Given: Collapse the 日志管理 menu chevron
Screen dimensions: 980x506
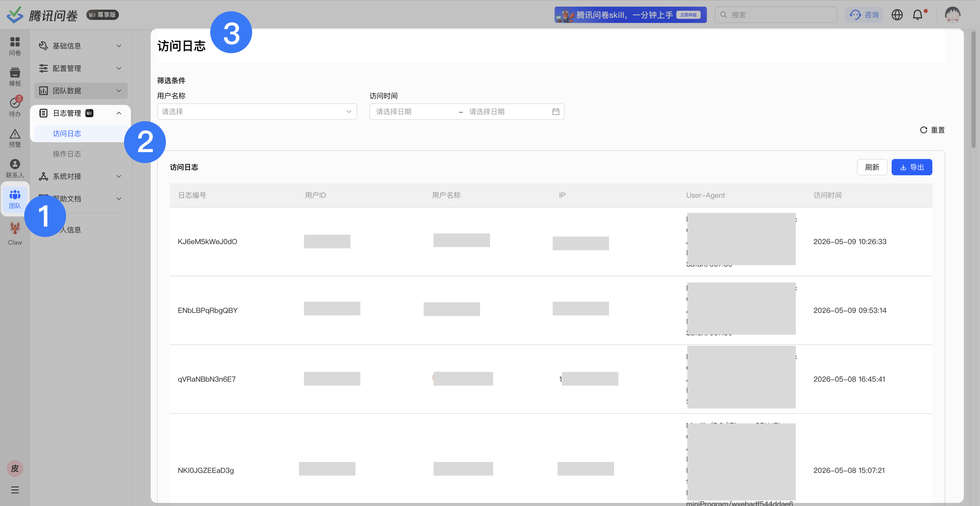Looking at the screenshot, I should coord(119,113).
